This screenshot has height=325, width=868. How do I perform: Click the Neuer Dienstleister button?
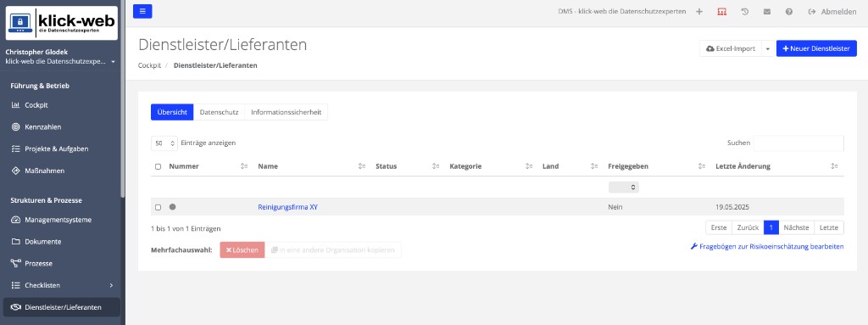click(816, 49)
